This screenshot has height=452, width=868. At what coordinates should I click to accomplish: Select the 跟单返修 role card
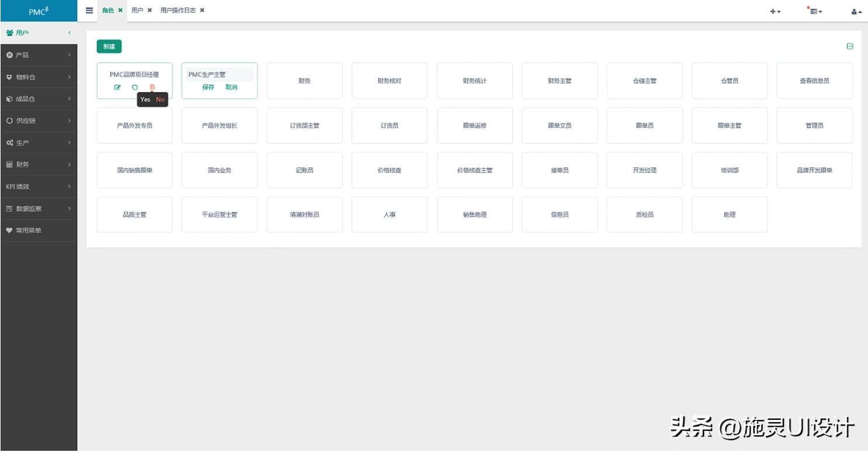pyautogui.click(x=475, y=126)
